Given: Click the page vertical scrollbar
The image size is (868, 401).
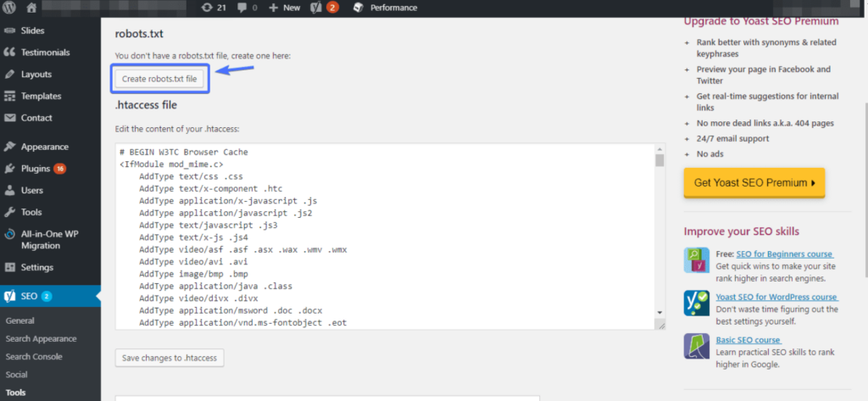Looking at the screenshot, I should 865,188.
